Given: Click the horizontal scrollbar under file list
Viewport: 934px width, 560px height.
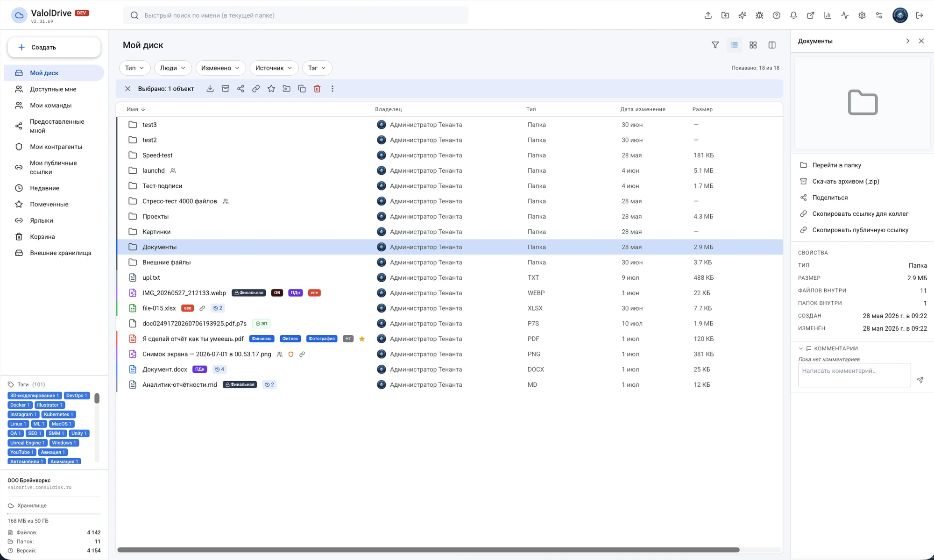Looking at the screenshot, I should (428, 550).
